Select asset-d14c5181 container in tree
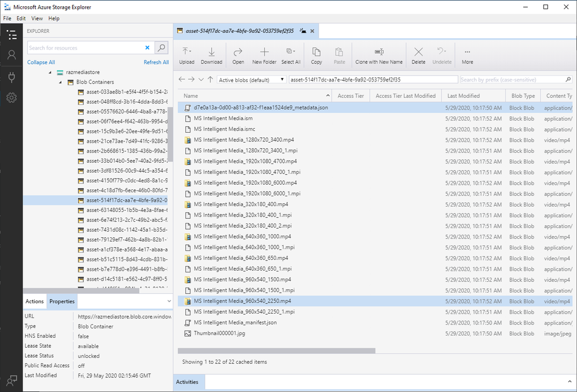Screen dimensions: 577x392 (123, 279)
